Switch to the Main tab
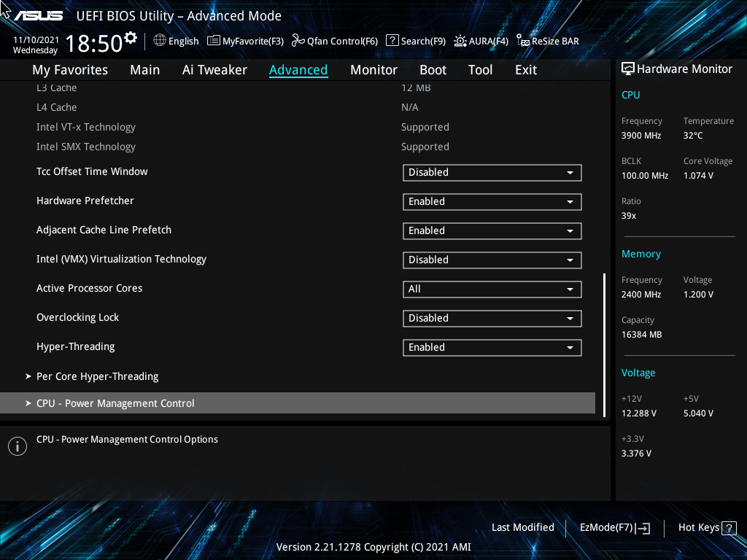The image size is (747, 560). tap(145, 70)
